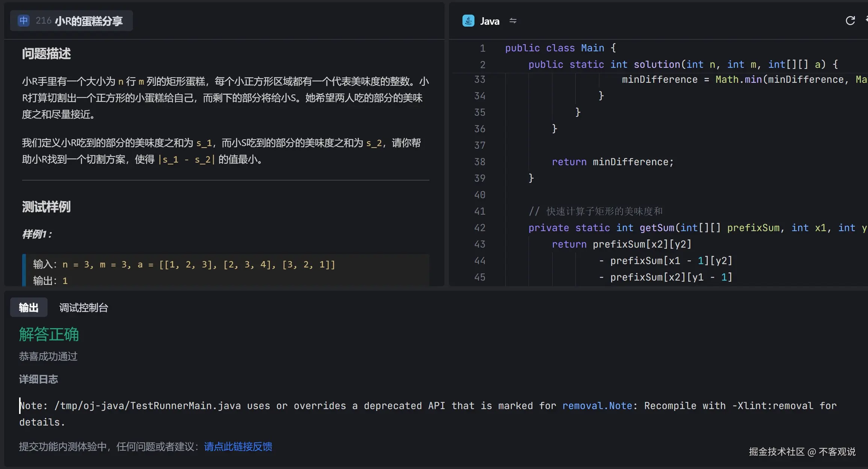Screen dimensions: 868x469
Task: Click line number 42 in the editor gutter
Action: point(480,228)
